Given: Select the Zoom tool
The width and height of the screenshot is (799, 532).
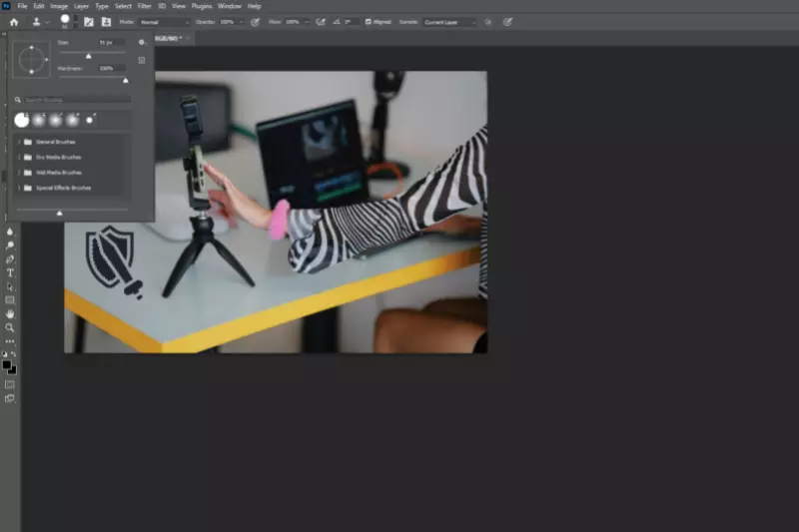Looking at the screenshot, I should [10, 327].
